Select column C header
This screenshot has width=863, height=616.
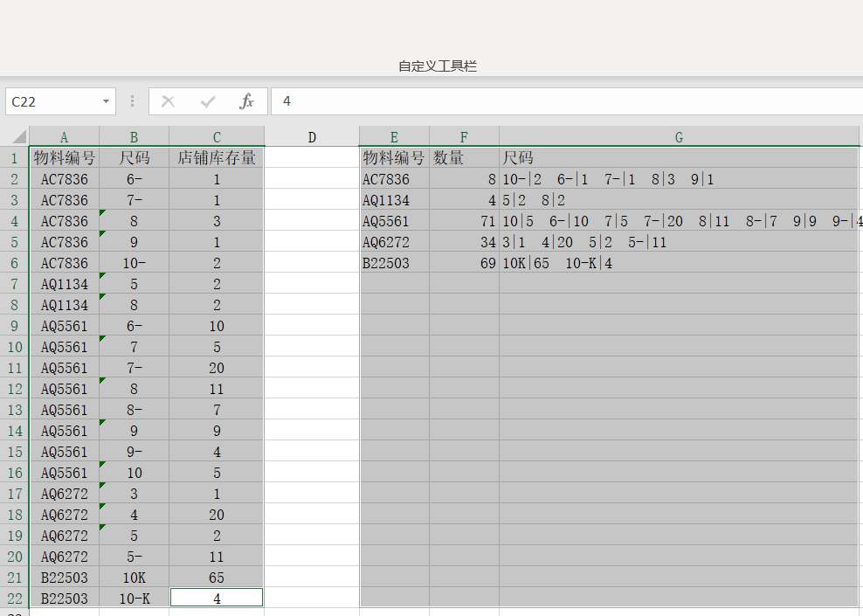[x=217, y=137]
